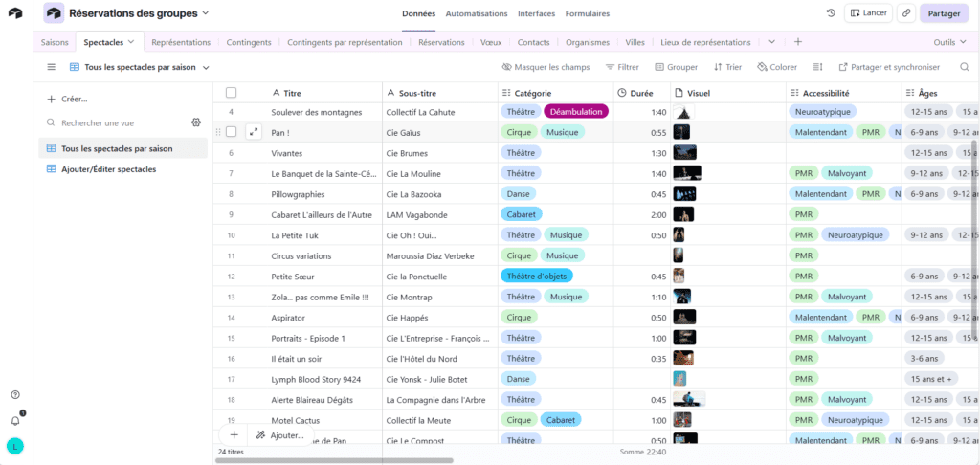Check the checkbox for row Pan !
The width and height of the screenshot is (980, 465).
coord(231,133)
